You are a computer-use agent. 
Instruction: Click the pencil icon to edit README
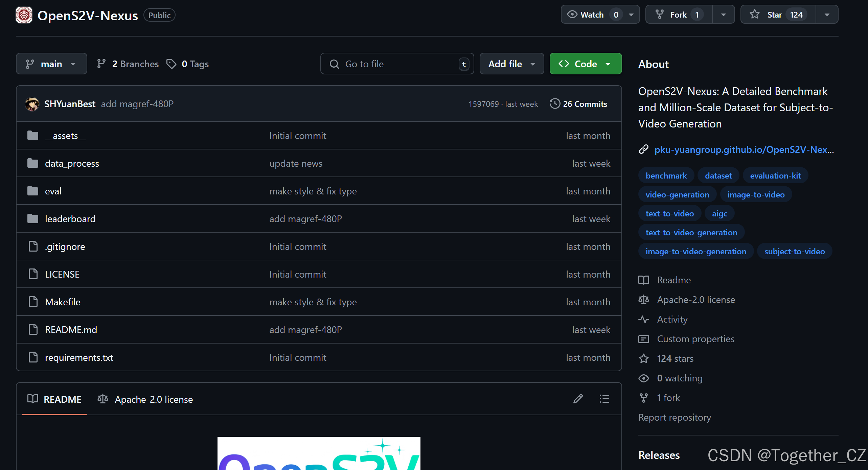[x=578, y=399]
